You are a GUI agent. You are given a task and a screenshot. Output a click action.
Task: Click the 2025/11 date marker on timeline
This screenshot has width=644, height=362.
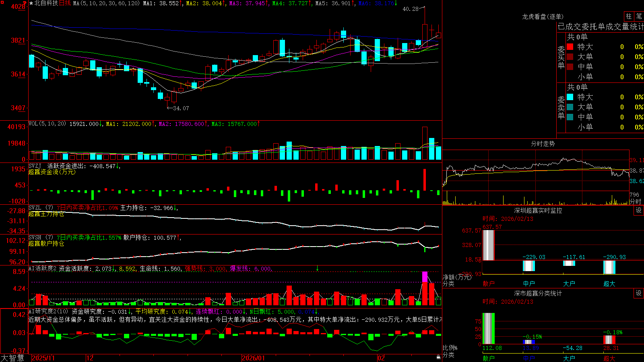pos(43,358)
